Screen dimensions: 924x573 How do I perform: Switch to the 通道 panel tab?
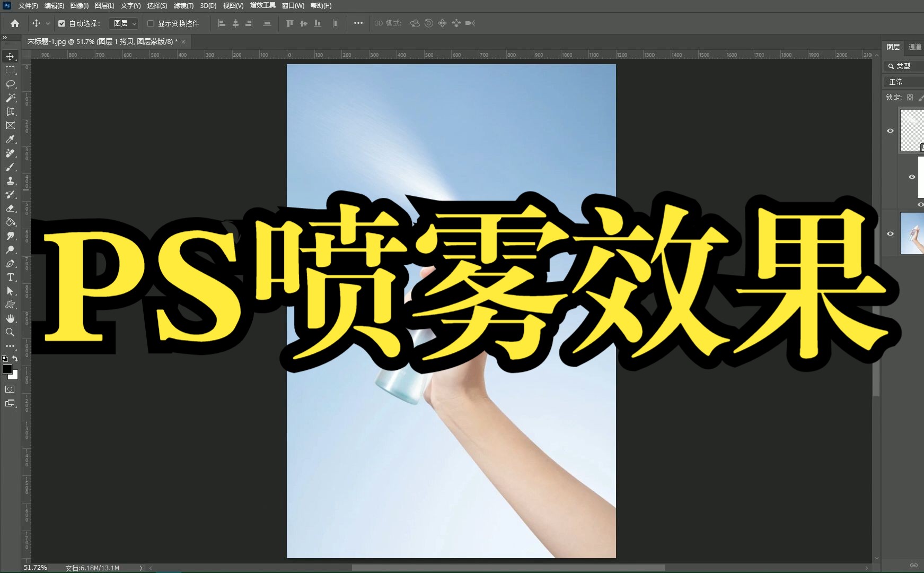pos(914,47)
